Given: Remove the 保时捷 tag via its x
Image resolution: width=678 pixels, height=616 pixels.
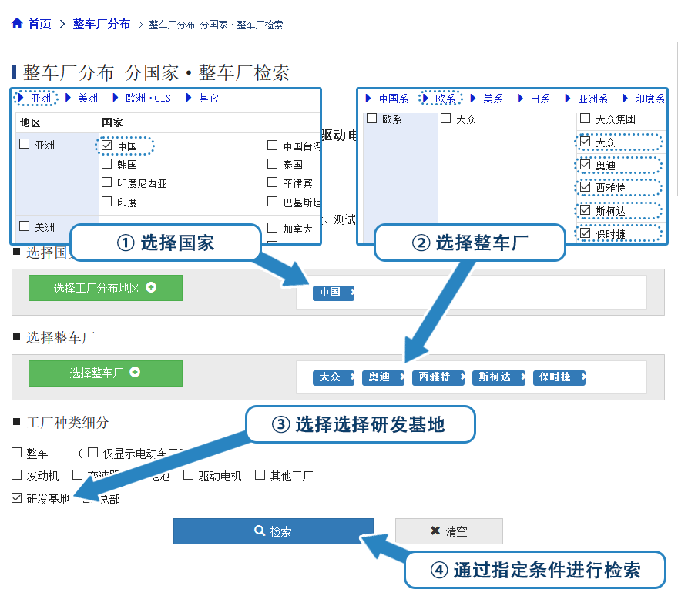Looking at the screenshot, I should [582, 377].
